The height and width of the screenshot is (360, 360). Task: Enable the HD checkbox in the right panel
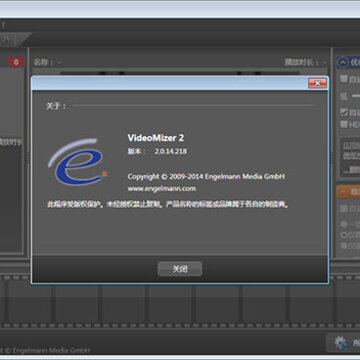point(344,124)
